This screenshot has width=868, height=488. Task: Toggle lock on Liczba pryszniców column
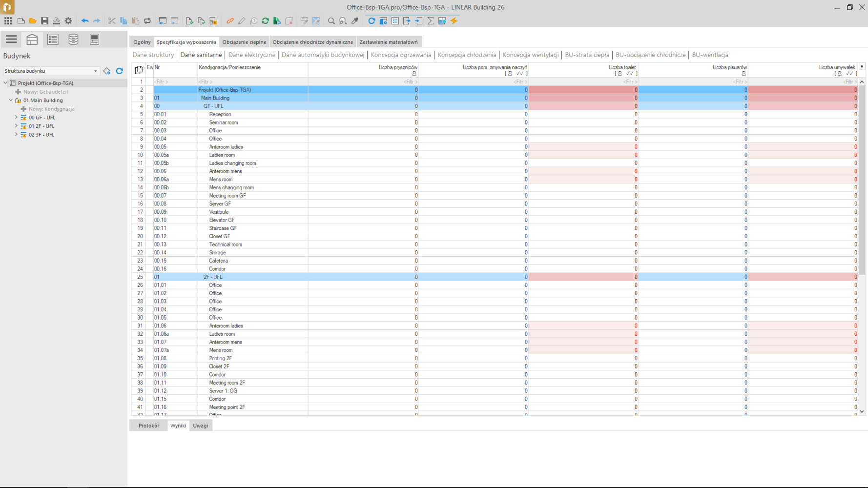point(414,74)
